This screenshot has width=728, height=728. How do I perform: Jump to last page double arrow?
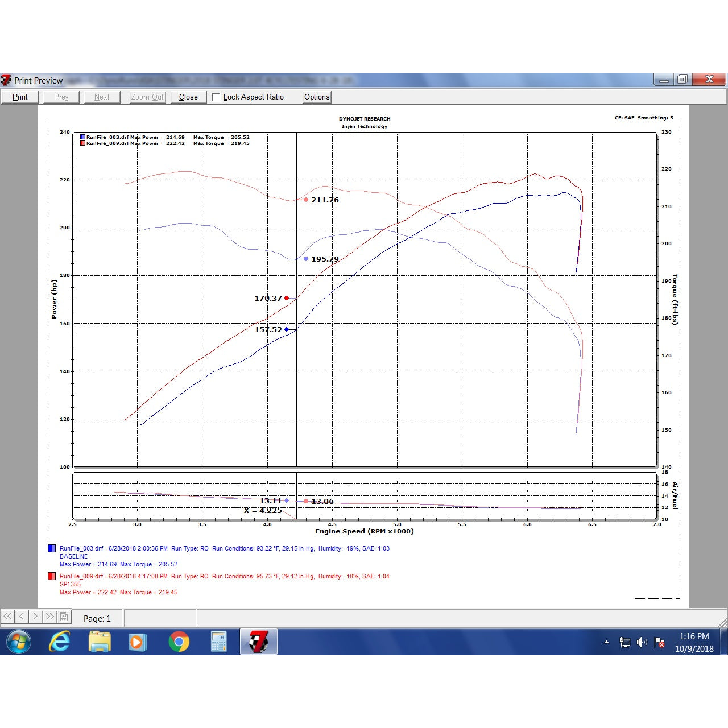[49, 617]
